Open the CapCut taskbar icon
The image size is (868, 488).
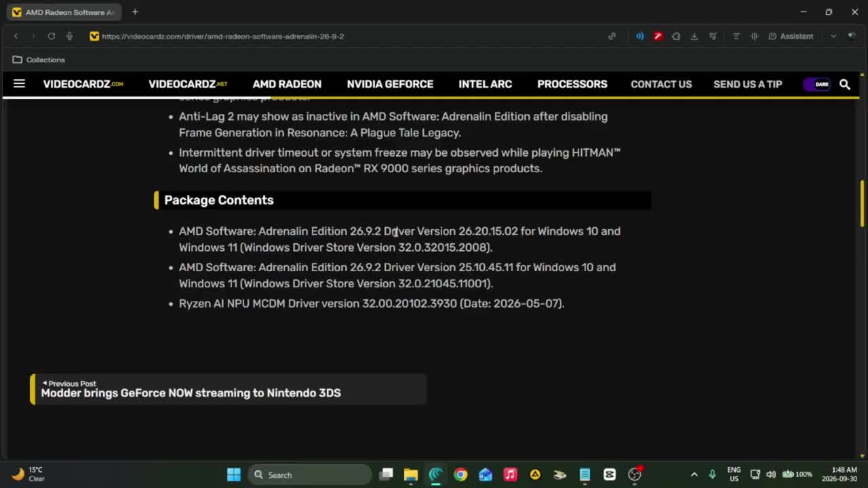tap(609, 474)
